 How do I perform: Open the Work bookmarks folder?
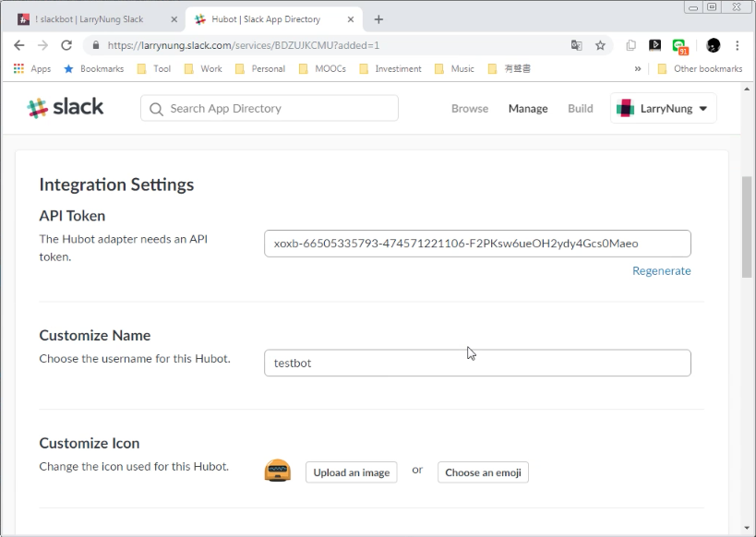click(x=203, y=68)
